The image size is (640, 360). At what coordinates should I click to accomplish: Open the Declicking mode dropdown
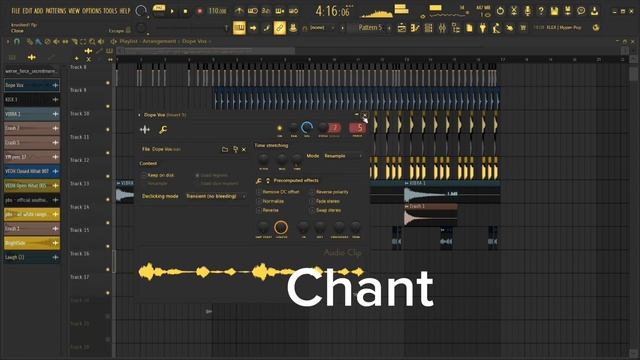pos(216,196)
